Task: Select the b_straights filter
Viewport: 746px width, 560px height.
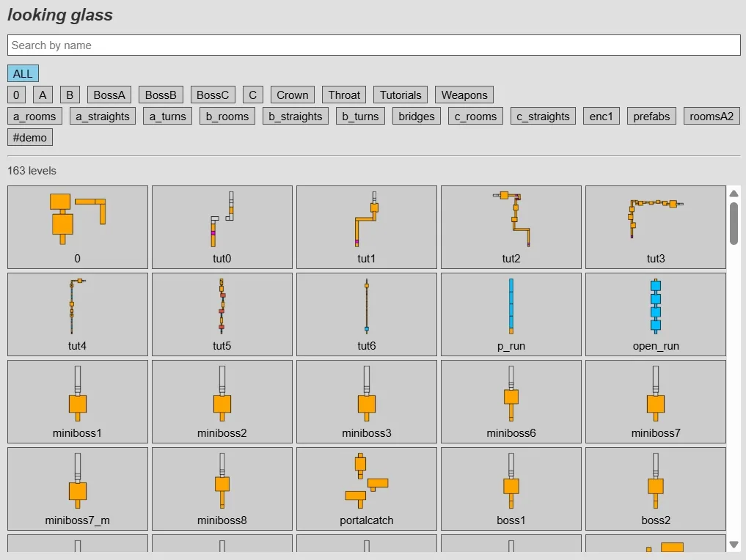Action: (296, 117)
